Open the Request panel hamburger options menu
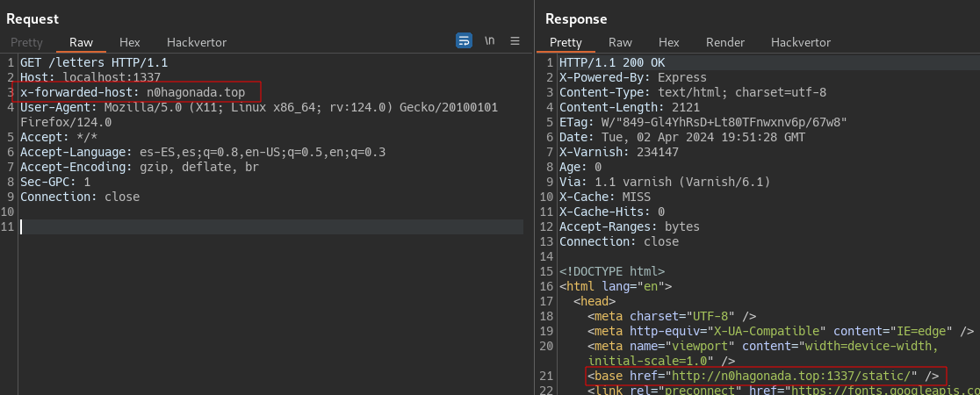 [x=515, y=40]
